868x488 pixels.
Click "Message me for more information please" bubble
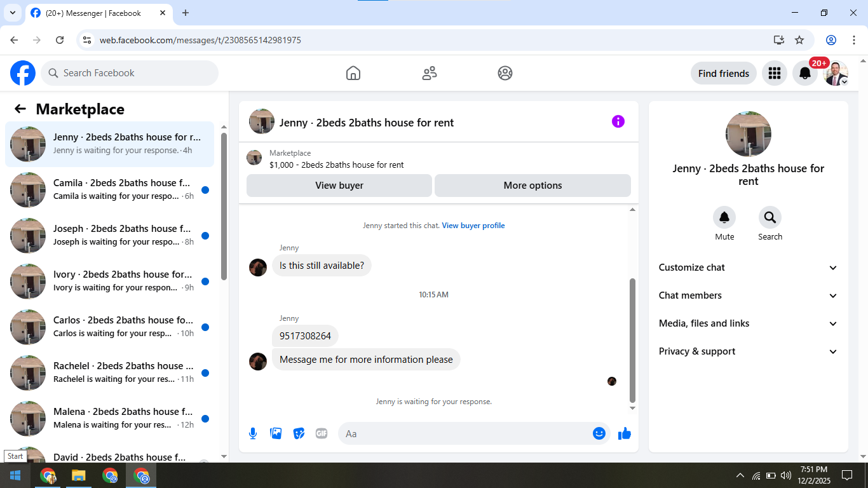click(366, 360)
